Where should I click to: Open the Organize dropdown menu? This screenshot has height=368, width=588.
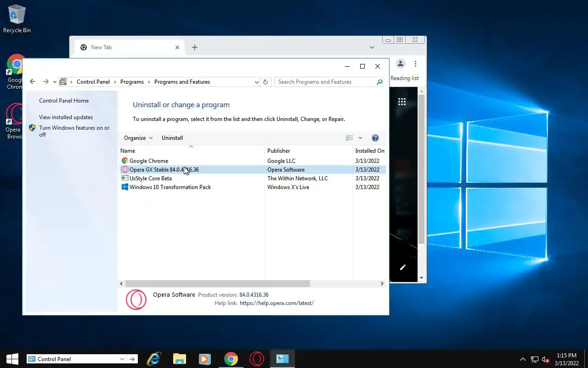138,138
